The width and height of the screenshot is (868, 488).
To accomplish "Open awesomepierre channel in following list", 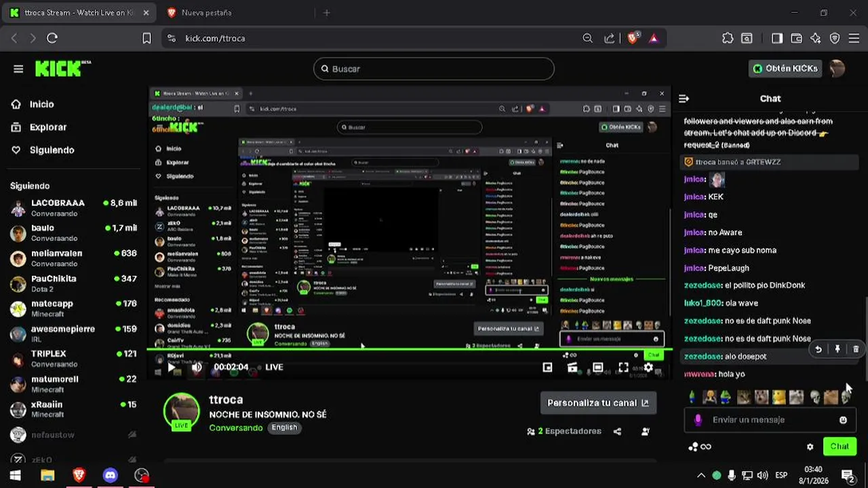I will pos(73,334).
